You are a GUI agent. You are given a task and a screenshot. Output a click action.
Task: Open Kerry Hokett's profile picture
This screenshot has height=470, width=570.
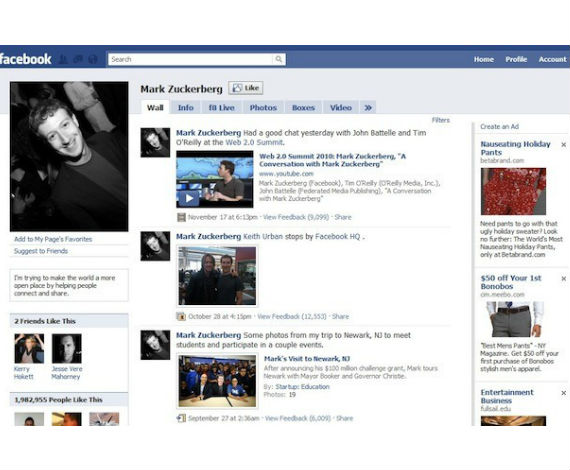pyautogui.click(x=29, y=349)
